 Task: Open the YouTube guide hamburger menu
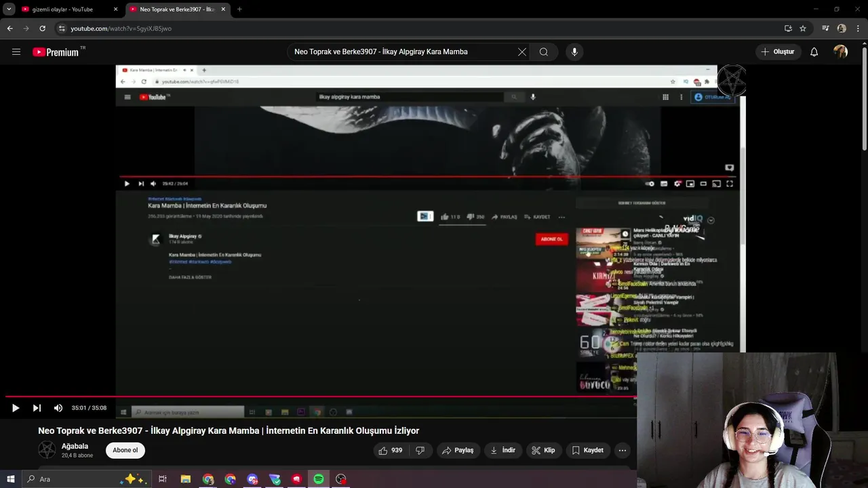tap(16, 52)
